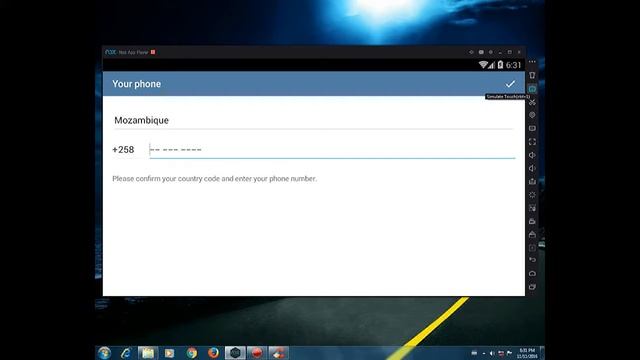Click the Shake device icon in Nox sidebar

532,76
